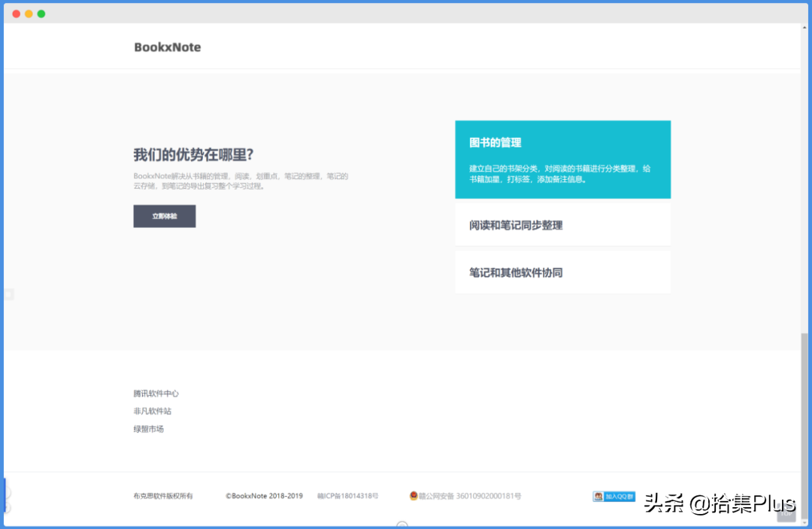The image size is (812, 529).
Task: Open the 公网安备 36010902000181号 link
Action: click(470, 496)
